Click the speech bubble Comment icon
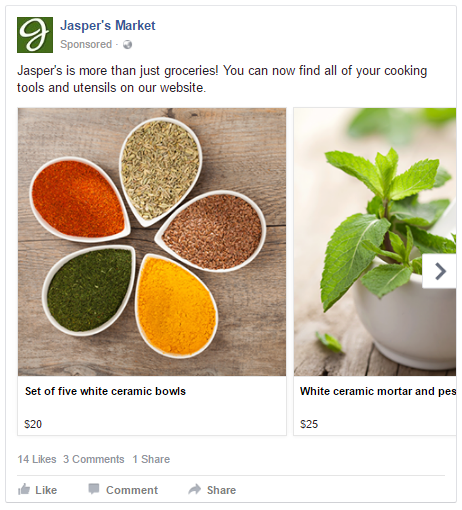 pos(94,489)
